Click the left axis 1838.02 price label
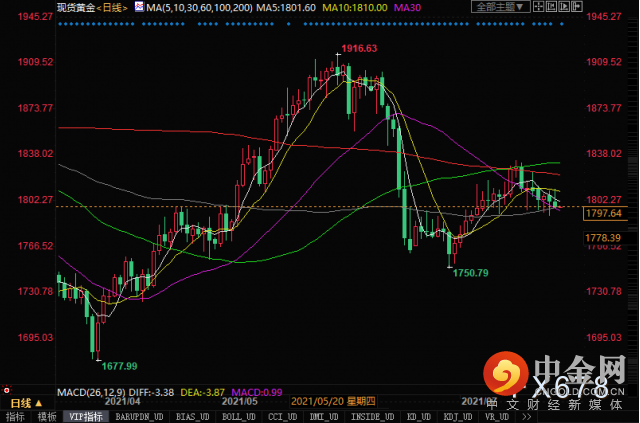This screenshot has height=423, width=640. click(x=35, y=154)
